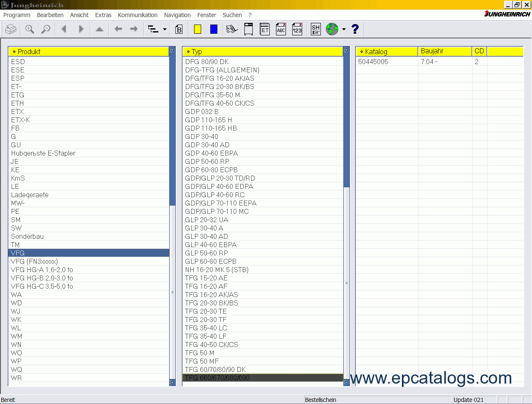The height and width of the screenshot is (404, 532).
Task: Click the printer icon in toolbar
Action: (x=11, y=29)
